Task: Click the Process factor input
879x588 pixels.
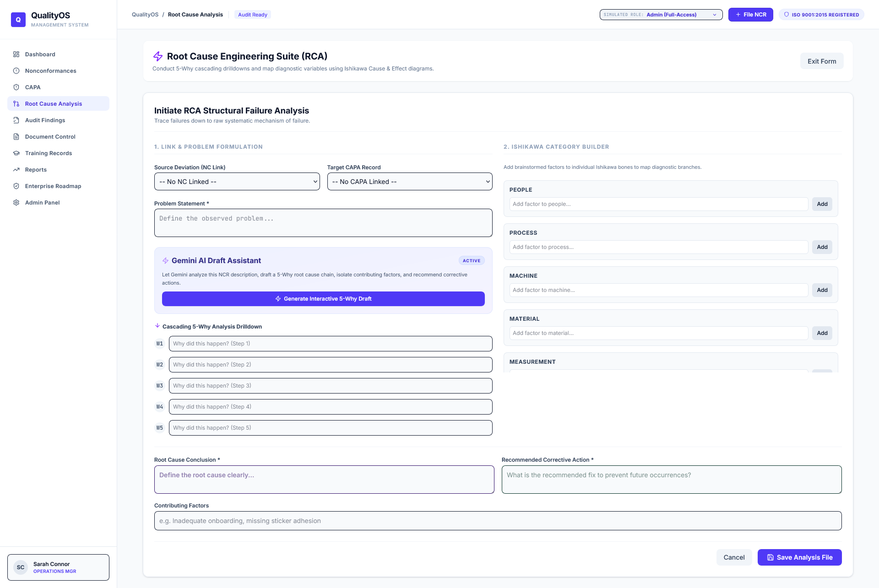Action: coord(659,247)
